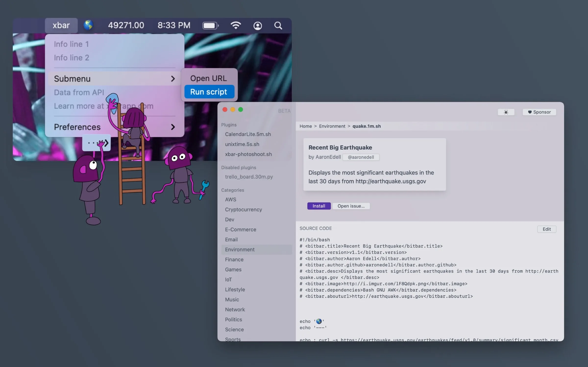The image size is (588, 367).
Task: Open the Wi-Fi menu in the menu bar
Action: pyautogui.click(x=236, y=25)
